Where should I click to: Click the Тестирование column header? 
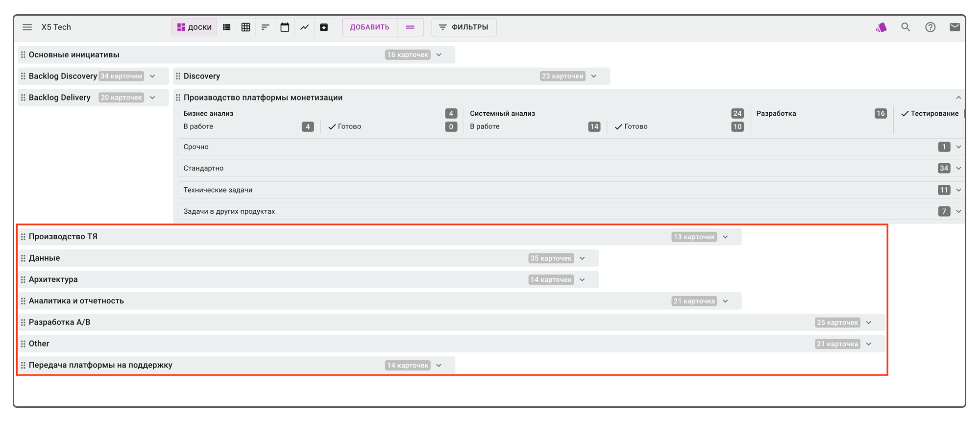point(934,114)
